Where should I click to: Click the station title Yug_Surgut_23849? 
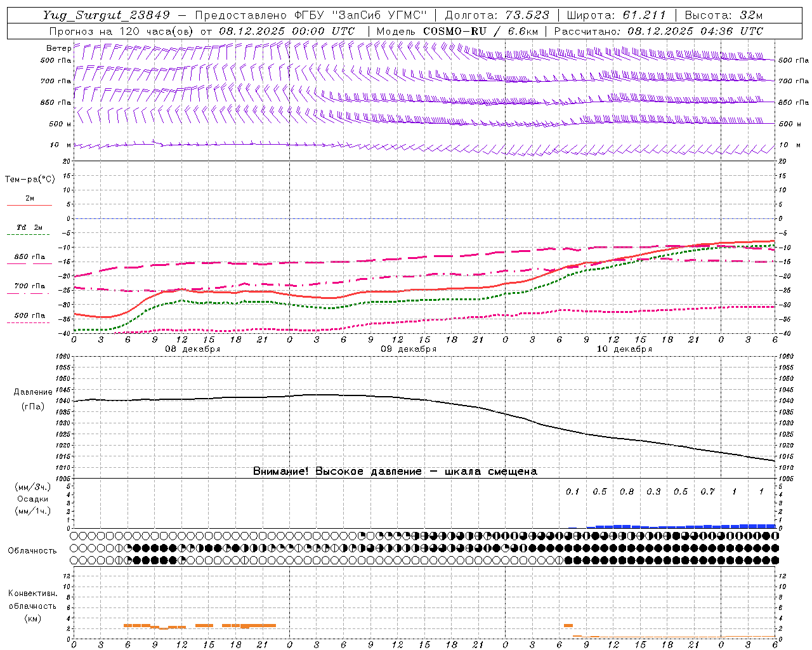pos(107,15)
